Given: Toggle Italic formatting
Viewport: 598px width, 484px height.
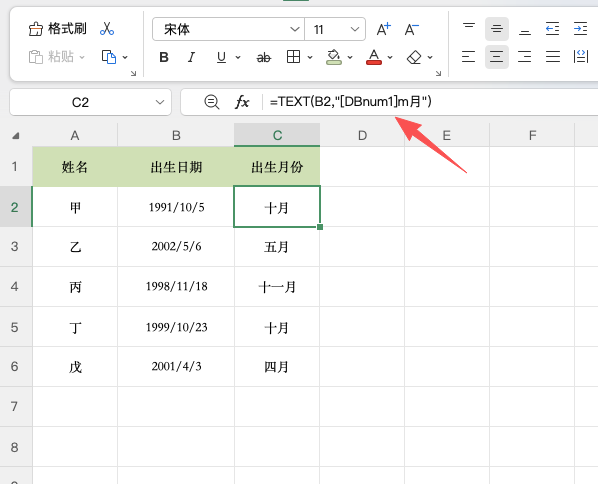Looking at the screenshot, I should (191, 57).
